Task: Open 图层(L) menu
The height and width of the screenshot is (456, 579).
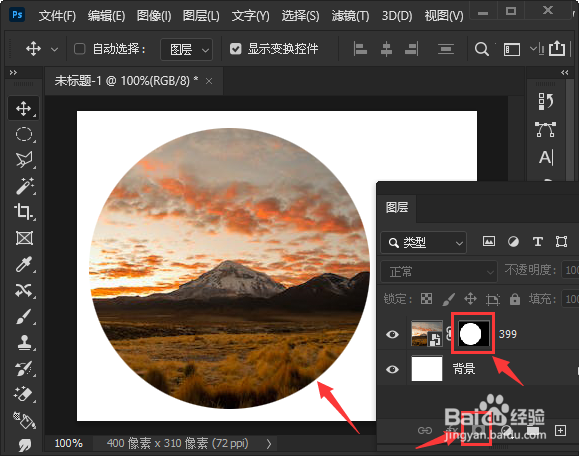Action: (201, 16)
